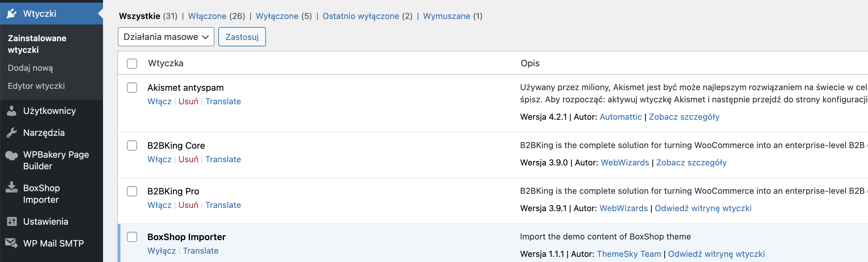Select the BoxShop Importer plugin checkbox
The height and width of the screenshot is (262, 868).
[x=132, y=237]
